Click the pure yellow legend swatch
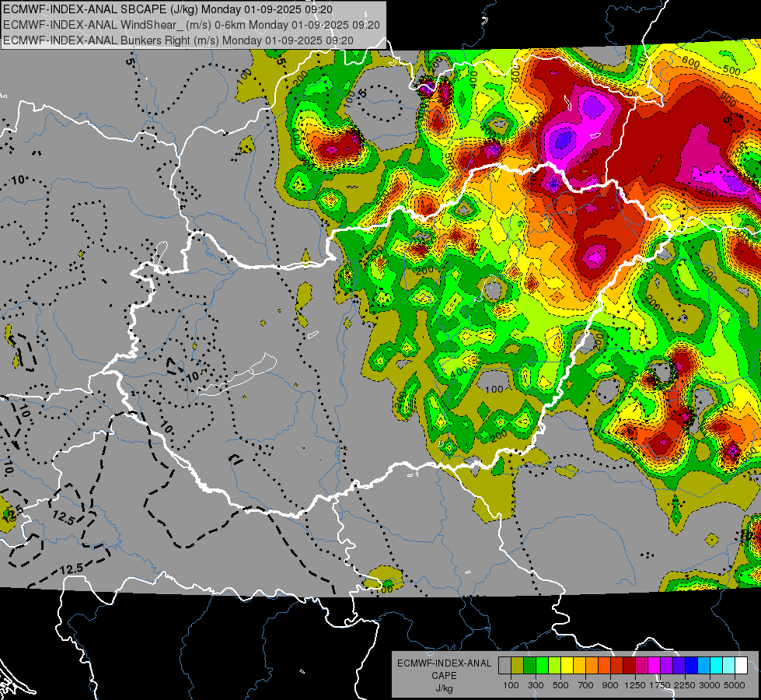 567,666
